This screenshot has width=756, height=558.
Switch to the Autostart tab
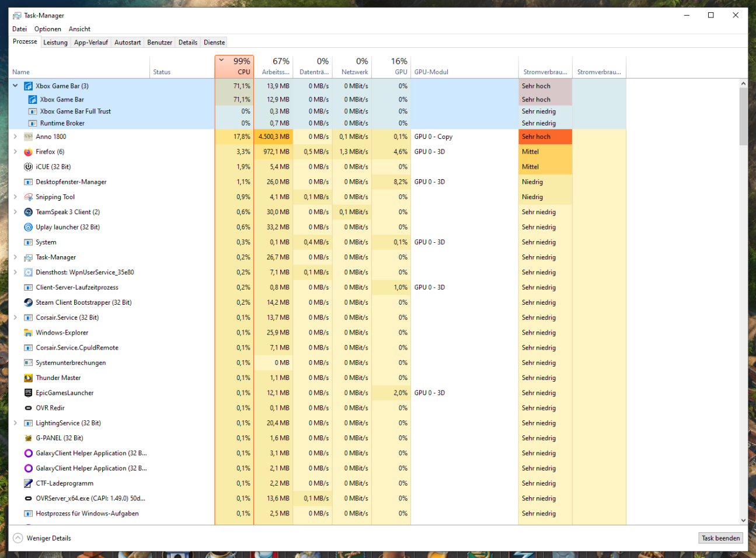pyautogui.click(x=128, y=43)
